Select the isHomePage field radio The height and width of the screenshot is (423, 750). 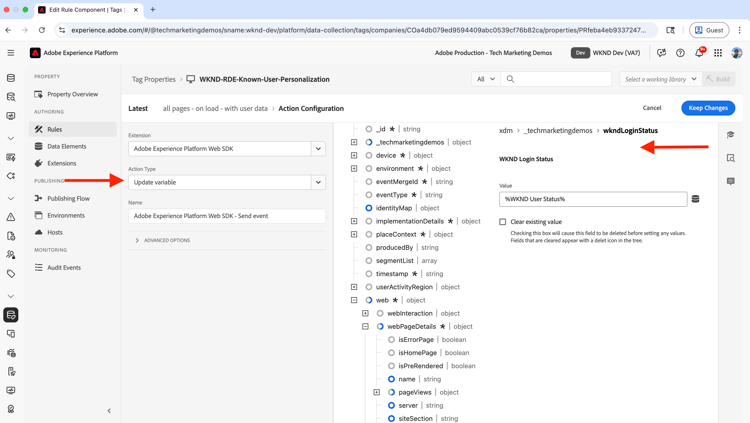[x=391, y=353]
